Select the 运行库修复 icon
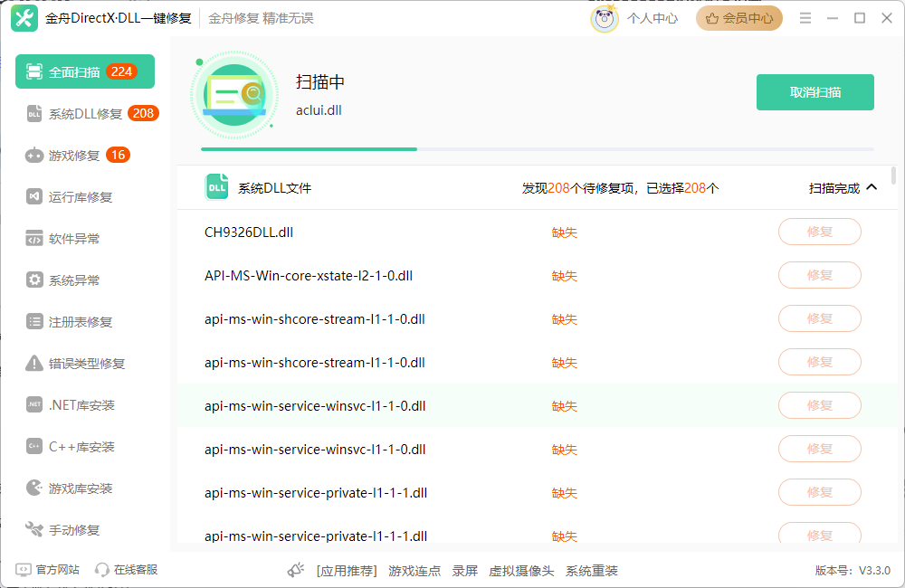 [34, 197]
